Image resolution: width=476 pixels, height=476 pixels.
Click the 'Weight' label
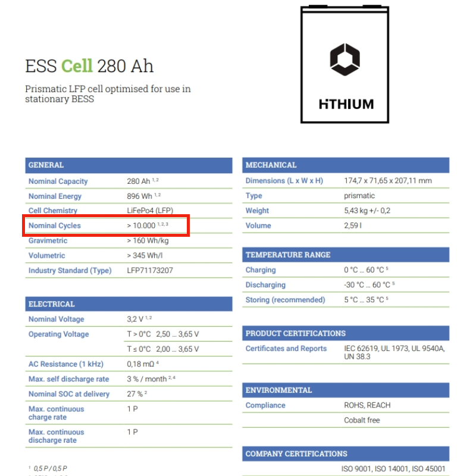pos(257,211)
